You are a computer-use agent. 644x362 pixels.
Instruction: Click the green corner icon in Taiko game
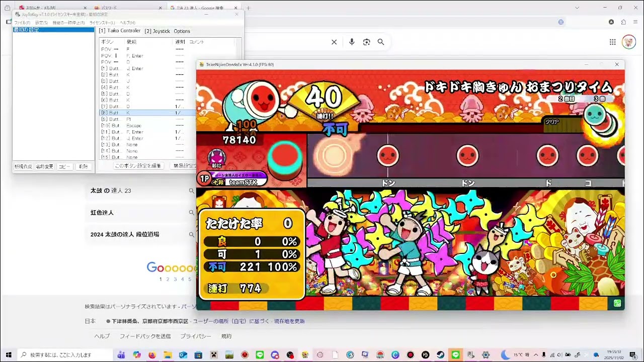617,303
